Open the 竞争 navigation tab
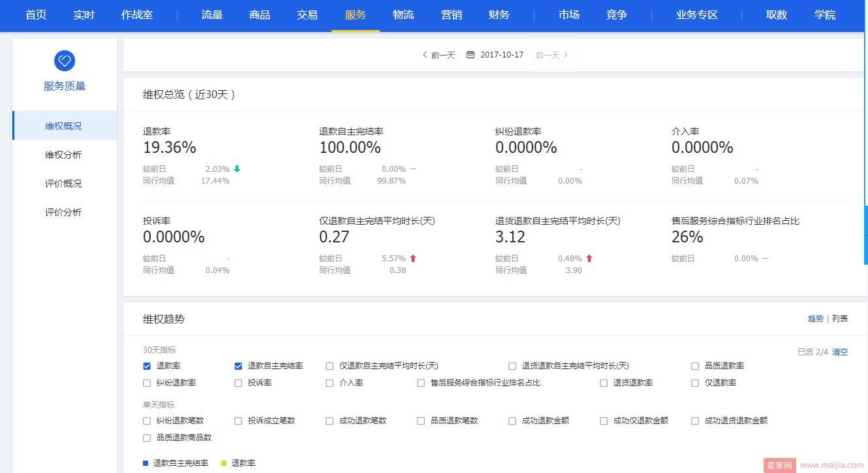Screen dimensions: 868x473 [x=617, y=15]
